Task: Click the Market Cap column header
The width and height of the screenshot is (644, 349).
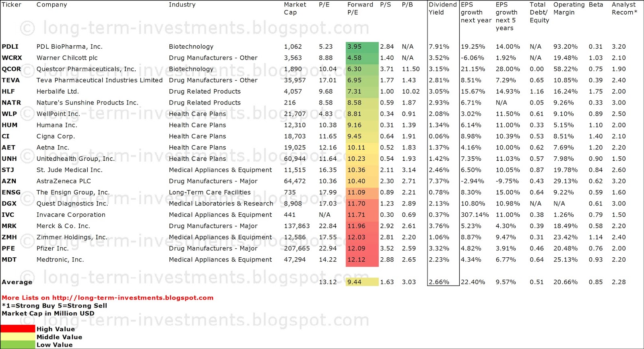Action: [295, 9]
